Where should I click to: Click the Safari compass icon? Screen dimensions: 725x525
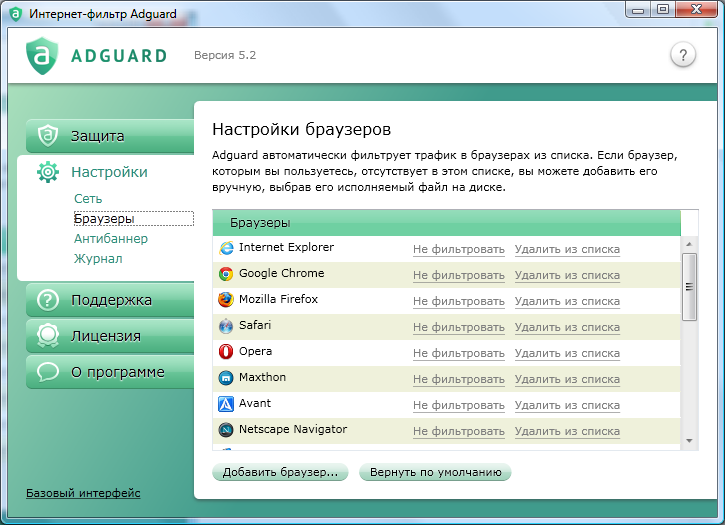tap(226, 326)
